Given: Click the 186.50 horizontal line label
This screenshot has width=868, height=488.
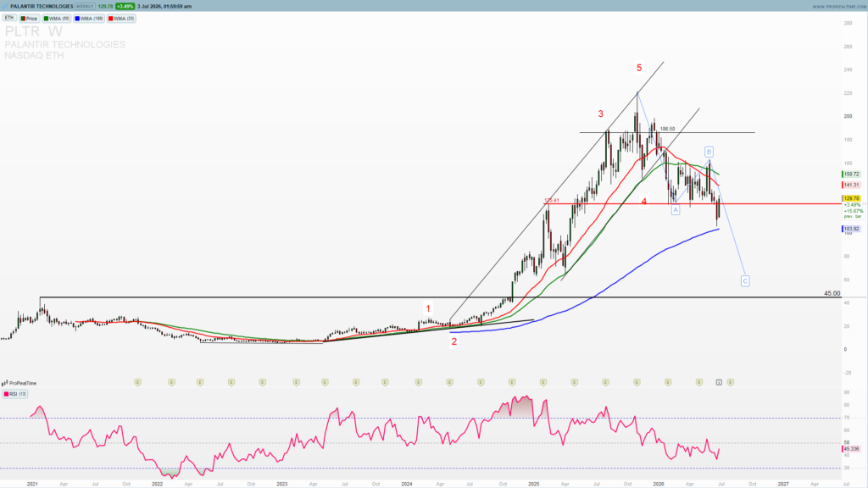Looking at the screenshot, I should click(667, 129).
